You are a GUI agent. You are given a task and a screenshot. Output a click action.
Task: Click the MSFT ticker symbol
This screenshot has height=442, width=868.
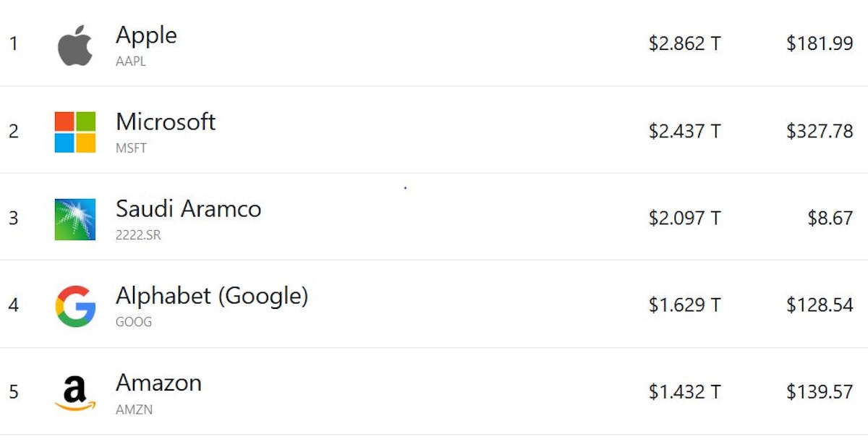pos(131,148)
